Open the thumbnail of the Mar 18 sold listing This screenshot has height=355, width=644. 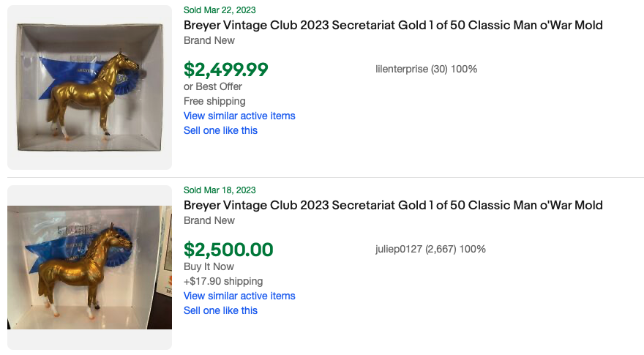click(89, 267)
